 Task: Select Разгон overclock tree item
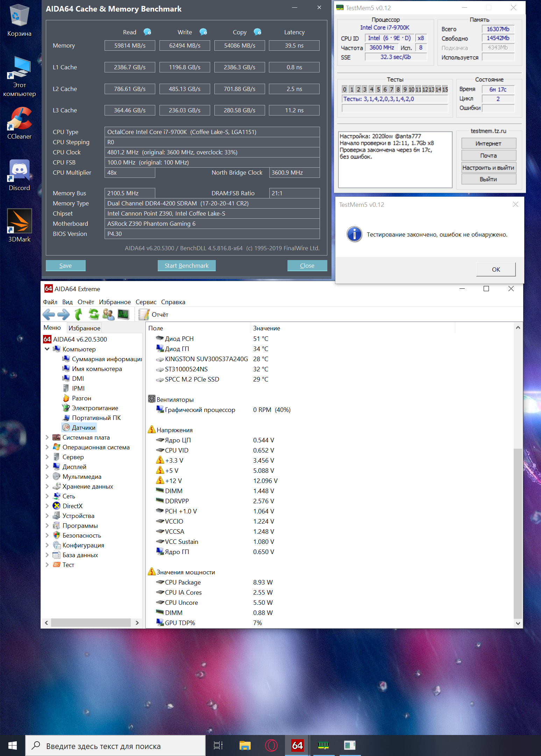pyautogui.click(x=77, y=398)
